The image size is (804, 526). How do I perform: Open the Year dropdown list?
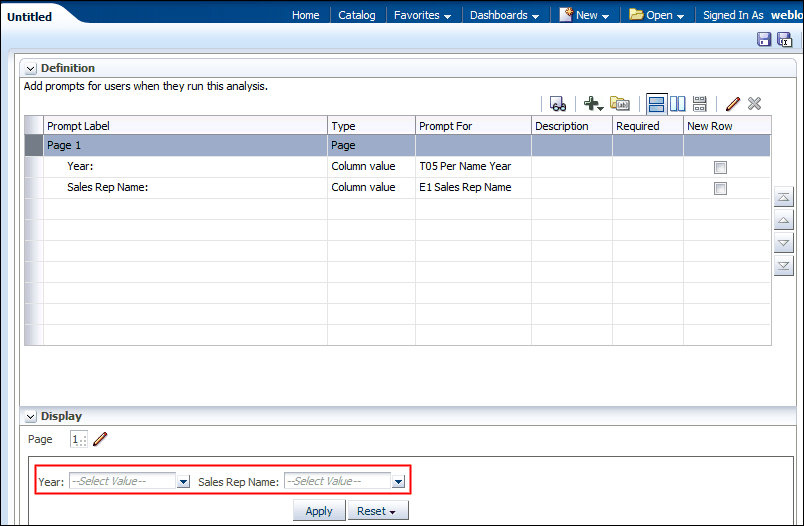click(183, 481)
